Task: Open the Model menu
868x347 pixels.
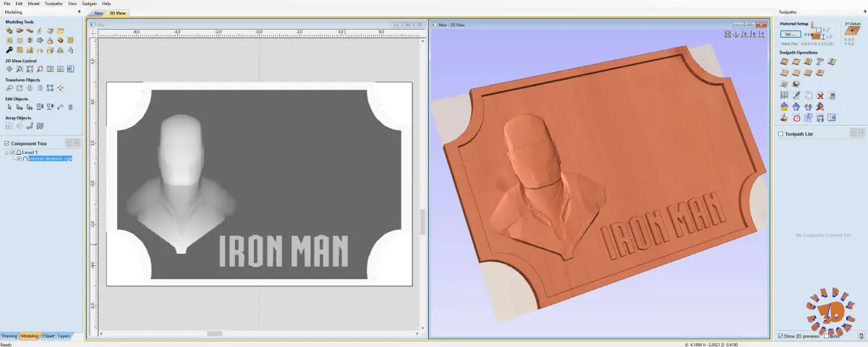Action: tap(33, 4)
